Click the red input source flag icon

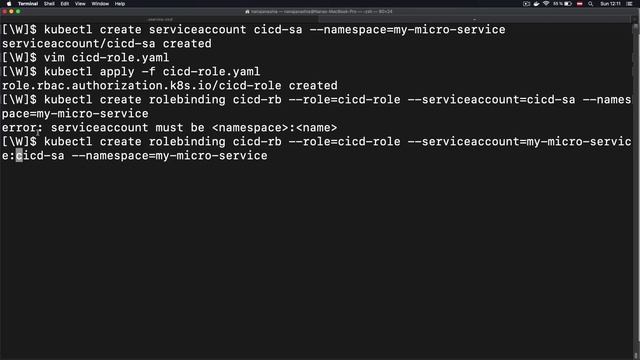coord(580,4)
